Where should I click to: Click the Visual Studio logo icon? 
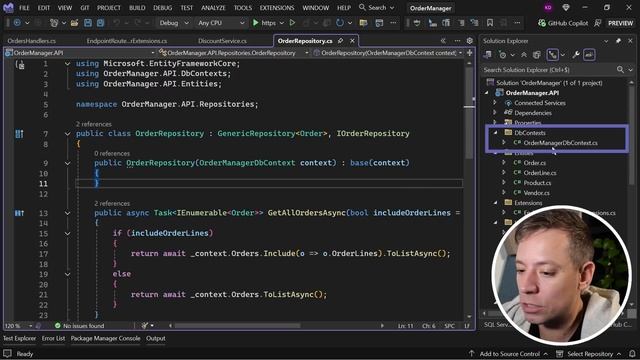click(x=8, y=7)
